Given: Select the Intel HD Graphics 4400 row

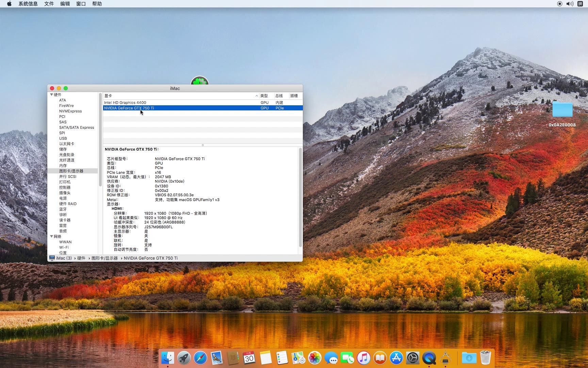Looking at the screenshot, I should 203,103.
